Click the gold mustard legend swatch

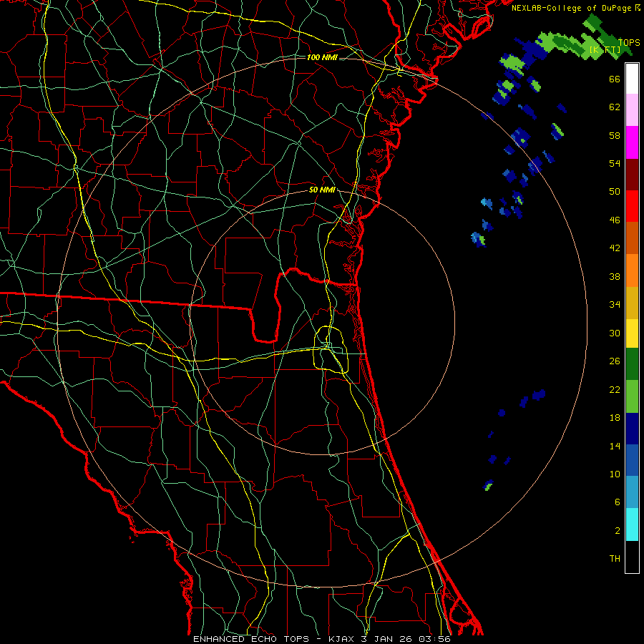coord(632,303)
